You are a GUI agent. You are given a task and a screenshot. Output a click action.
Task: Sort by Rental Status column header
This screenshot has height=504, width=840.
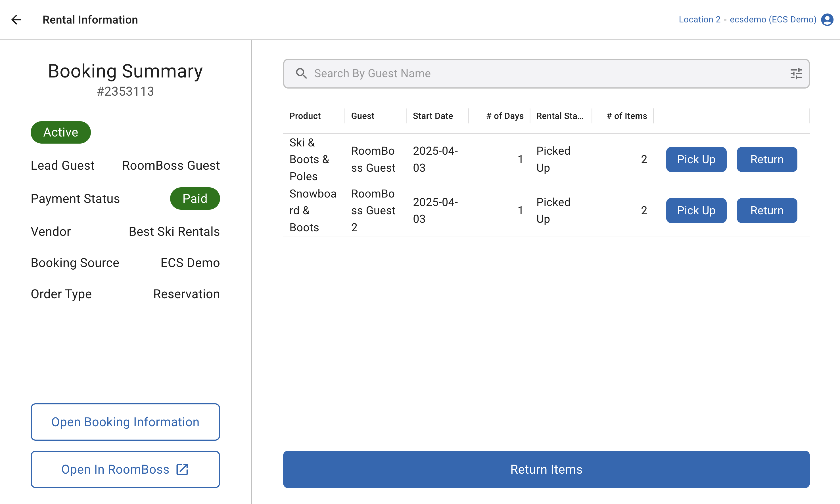[x=559, y=116]
